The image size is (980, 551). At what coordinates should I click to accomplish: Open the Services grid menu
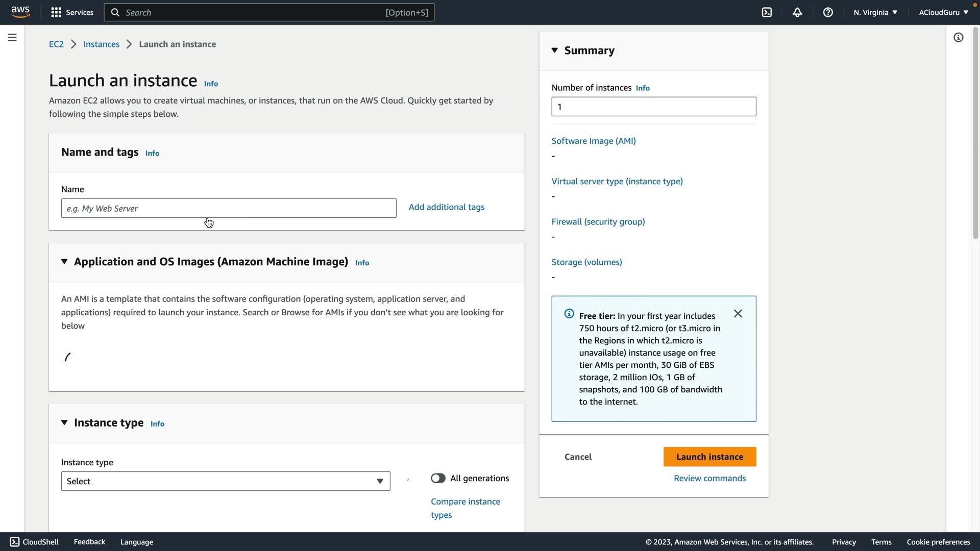[x=56, y=12]
